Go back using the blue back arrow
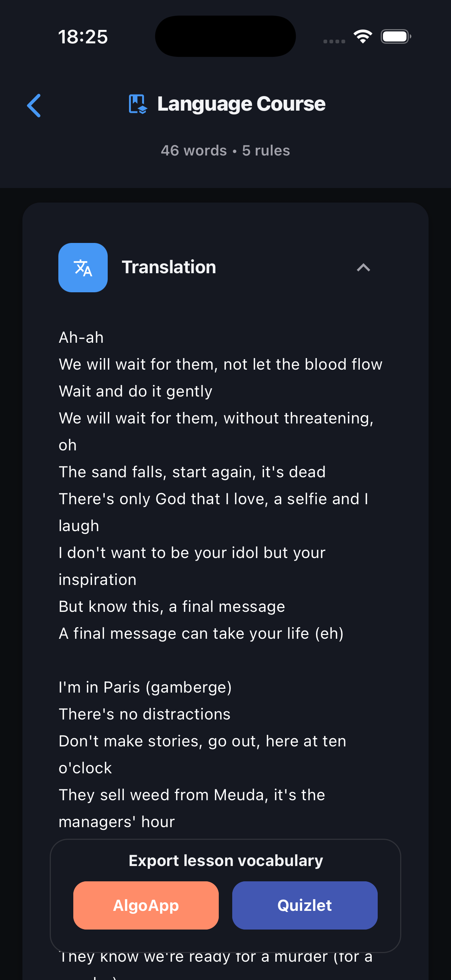This screenshot has width=451, height=980. pyautogui.click(x=34, y=105)
